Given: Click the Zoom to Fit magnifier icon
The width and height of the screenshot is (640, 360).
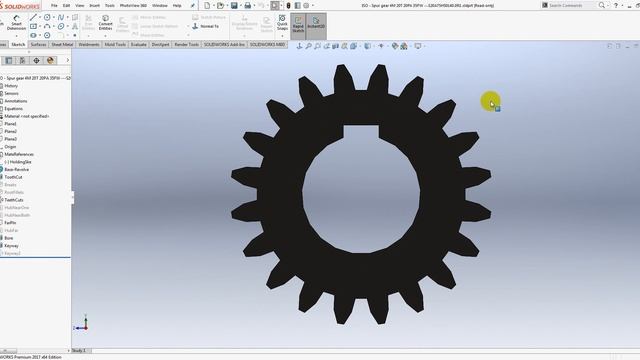Looking at the screenshot, I should (x=308, y=46).
